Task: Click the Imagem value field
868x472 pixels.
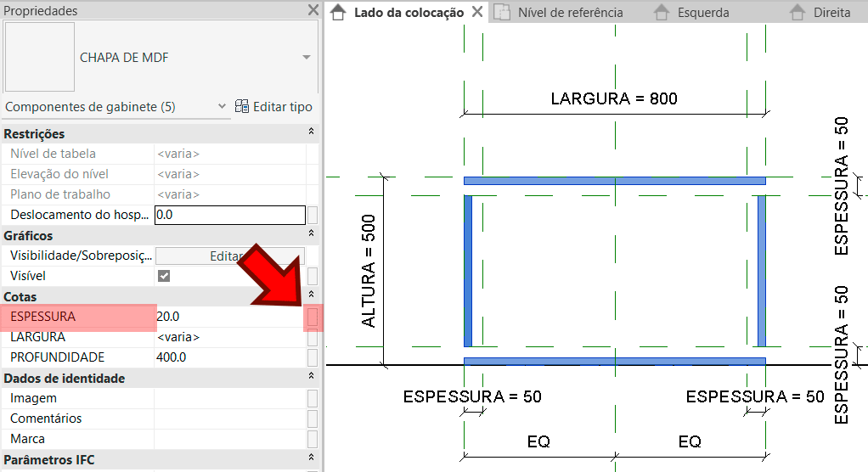Action: click(x=229, y=398)
